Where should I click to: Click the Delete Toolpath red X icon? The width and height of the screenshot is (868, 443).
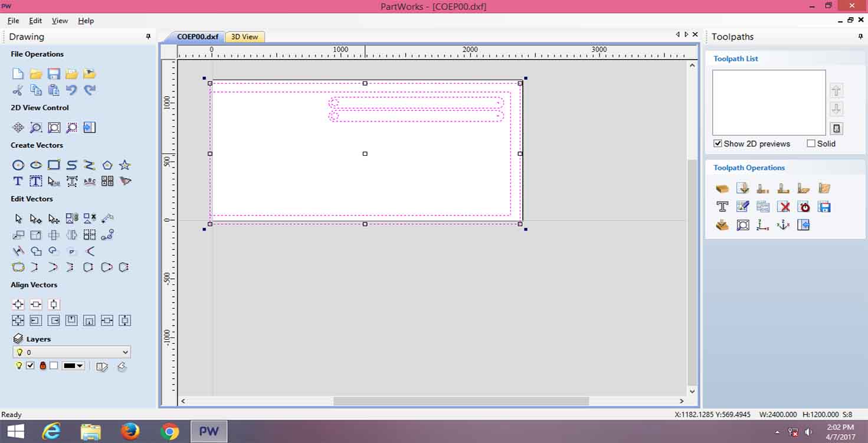pyautogui.click(x=784, y=206)
